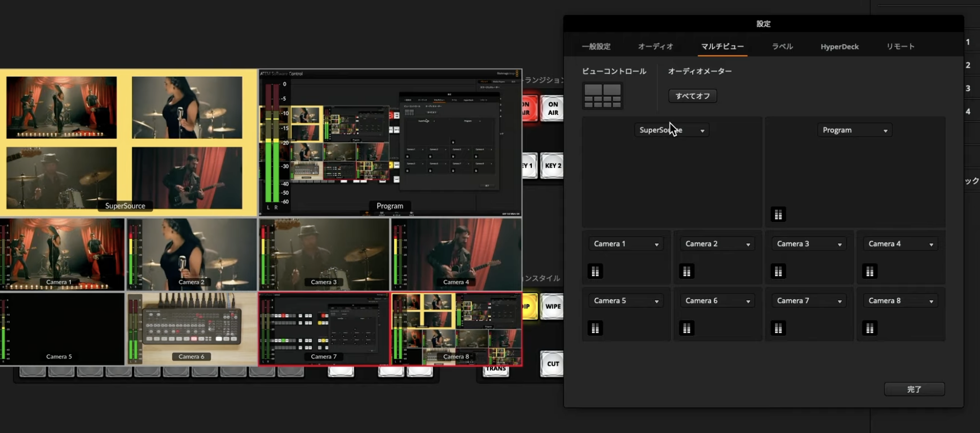Click the 完了 button to finish
The height and width of the screenshot is (433, 980).
tap(914, 389)
